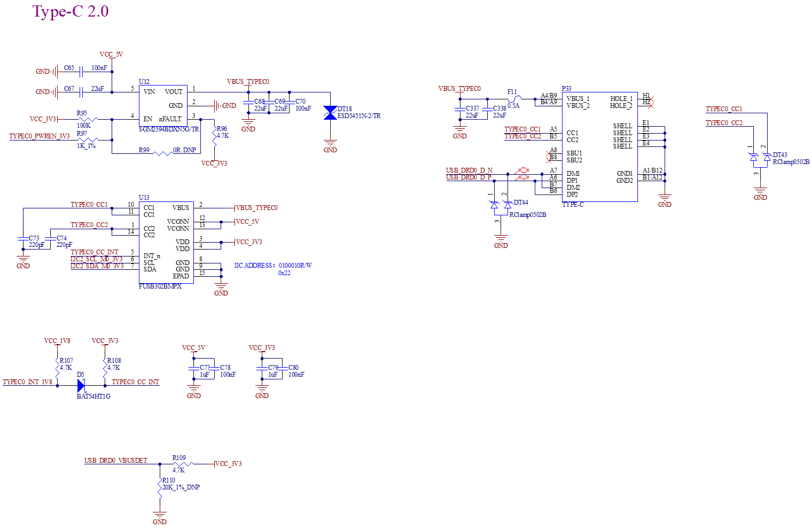Select the U13 FUSB302BMPX chip body

coord(166,242)
